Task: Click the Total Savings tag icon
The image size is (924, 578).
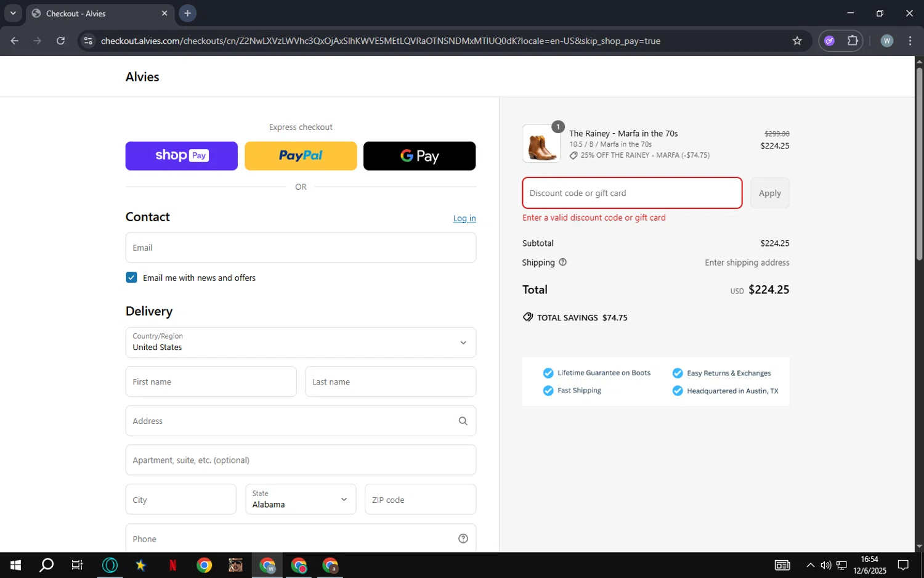Action: pos(528,317)
